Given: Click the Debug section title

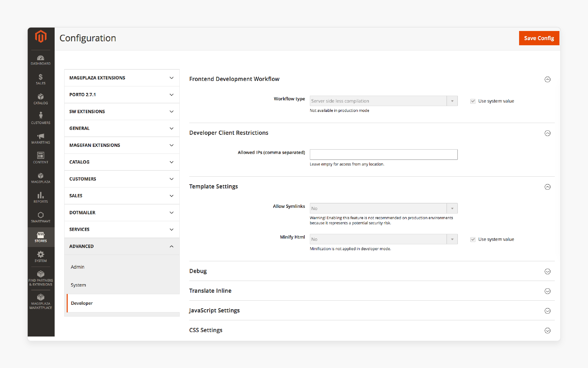Looking at the screenshot, I should [198, 271].
